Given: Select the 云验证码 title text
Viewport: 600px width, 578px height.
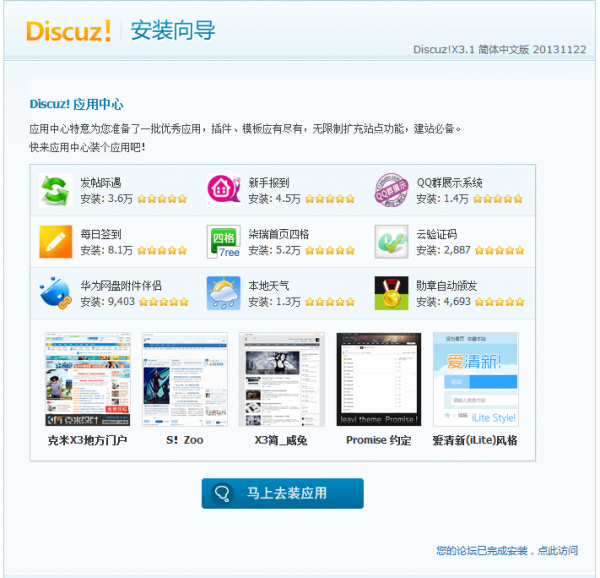Looking at the screenshot, I should pyautogui.click(x=437, y=234).
